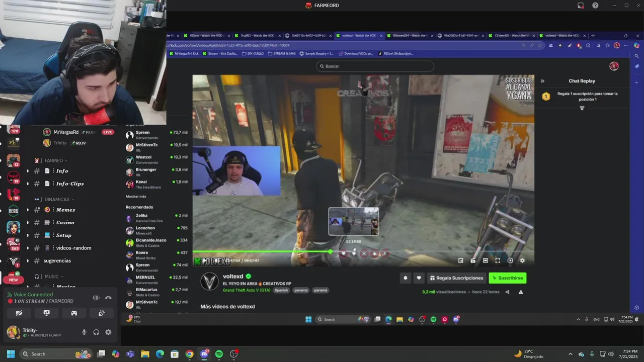Toggle fullscreen in the Kick player
This screenshot has height=362, width=644.
(x=498, y=260)
